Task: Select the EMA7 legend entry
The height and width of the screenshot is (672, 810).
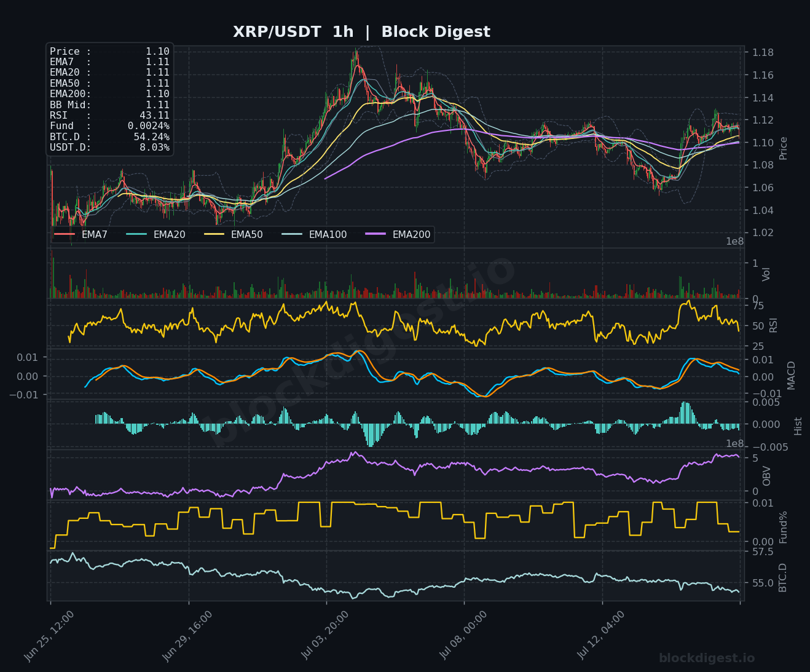Action: (x=81, y=234)
